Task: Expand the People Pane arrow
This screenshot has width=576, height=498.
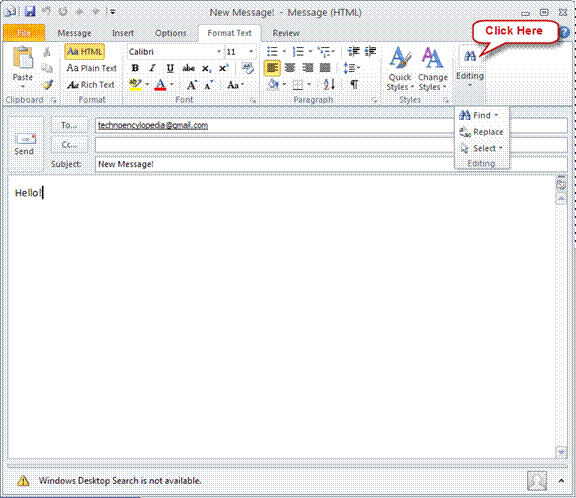Action: (561, 481)
